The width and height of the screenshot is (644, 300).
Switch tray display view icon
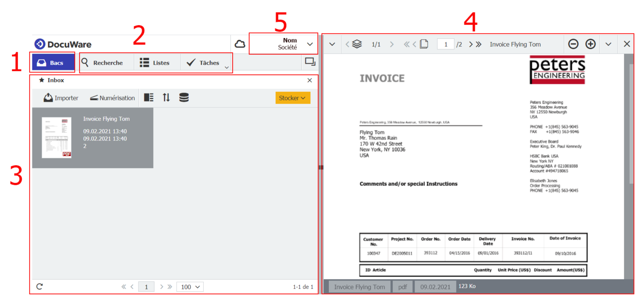tap(149, 97)
